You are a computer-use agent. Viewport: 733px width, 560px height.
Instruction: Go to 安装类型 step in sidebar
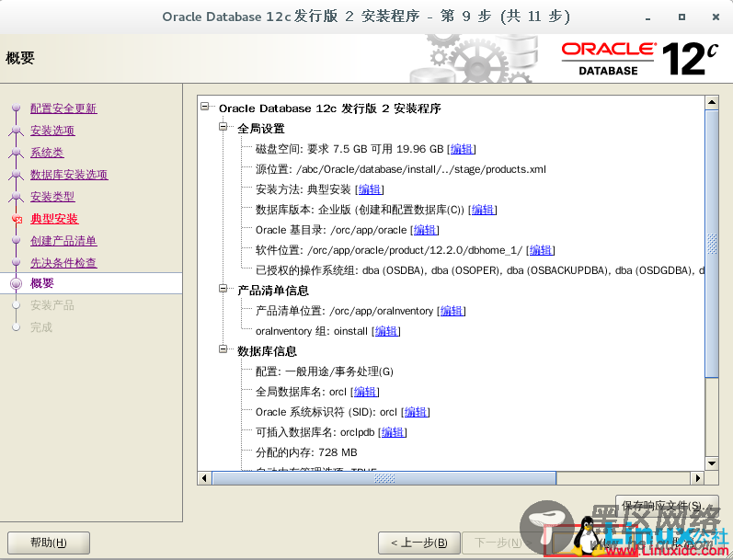(52, 197)
